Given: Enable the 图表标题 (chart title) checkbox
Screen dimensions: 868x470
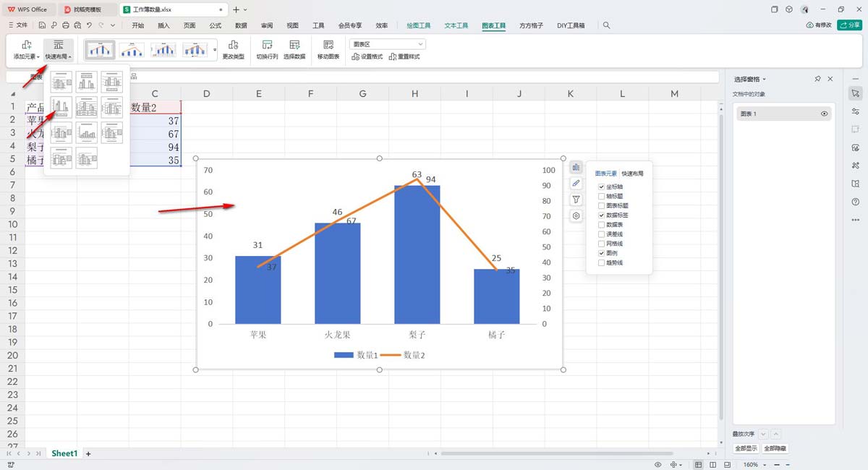Looking at the screenshot, I should pyautogui.click(x=602, y=206).
